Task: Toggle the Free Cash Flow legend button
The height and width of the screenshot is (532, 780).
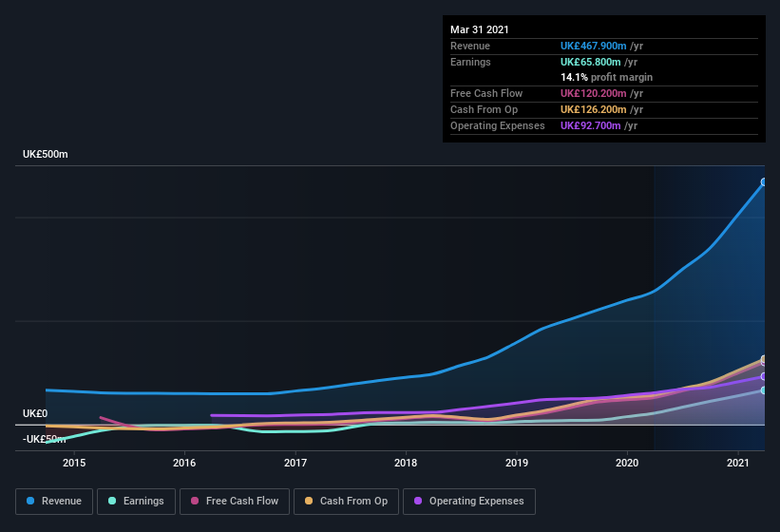Action: coord(235,502)
